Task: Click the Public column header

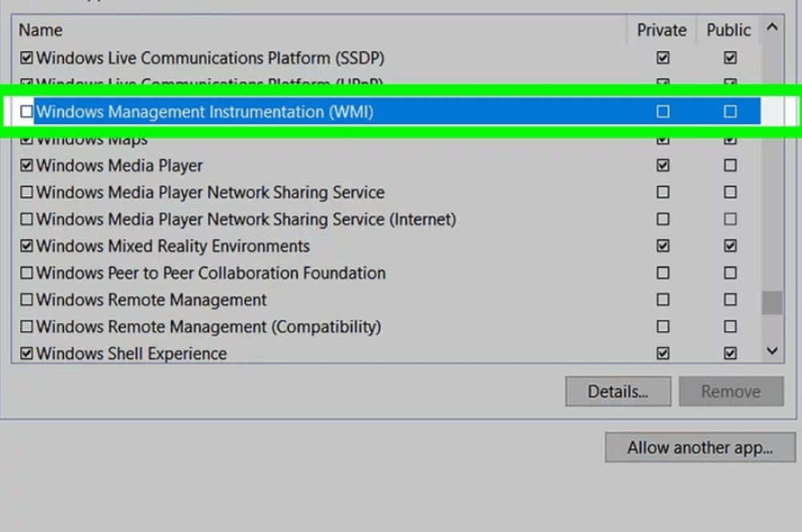Action: 728,30
